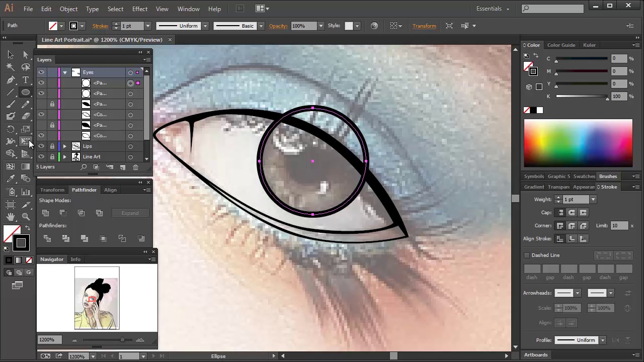Select the Zoom tool in toolbox

pyautogui.click(x=26, y=217)
